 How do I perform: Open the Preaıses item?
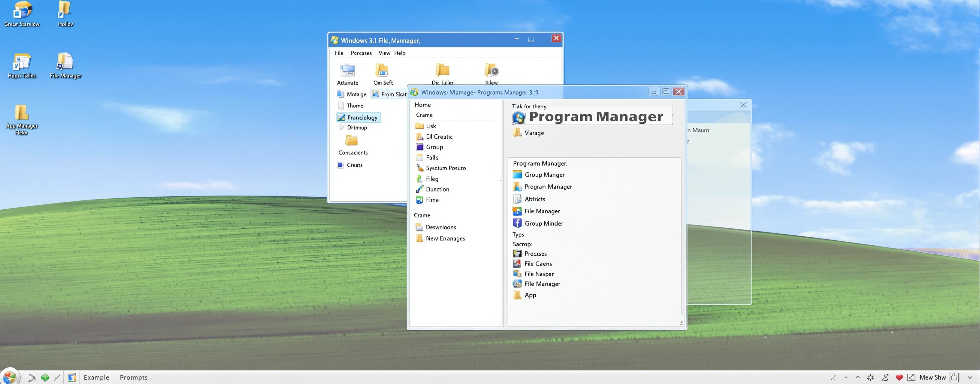tap(530, 253)
